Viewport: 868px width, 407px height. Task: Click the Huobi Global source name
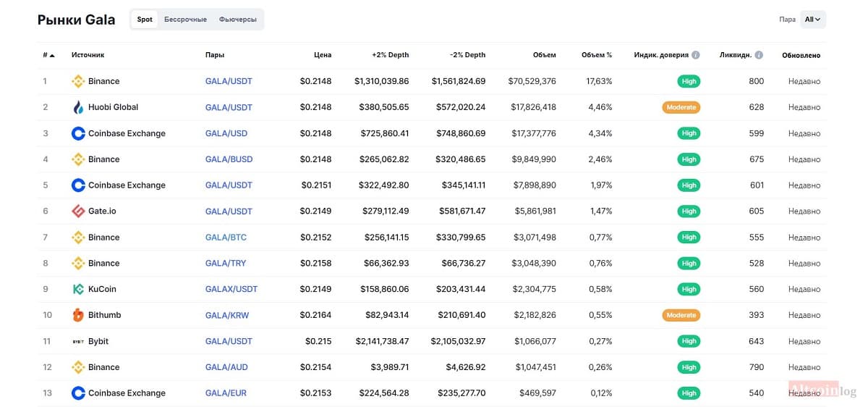coord(113,107)
